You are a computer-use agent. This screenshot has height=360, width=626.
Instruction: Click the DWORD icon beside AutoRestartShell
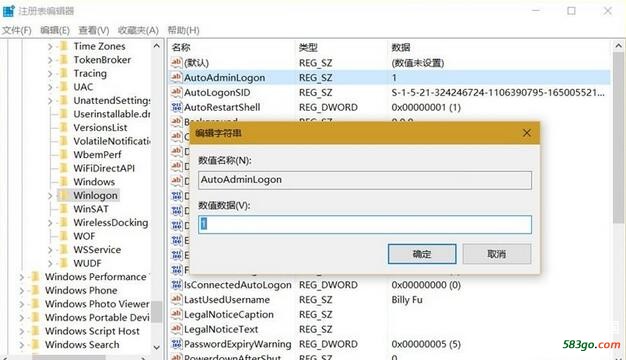pyautogui.click(x=176, y=107)
